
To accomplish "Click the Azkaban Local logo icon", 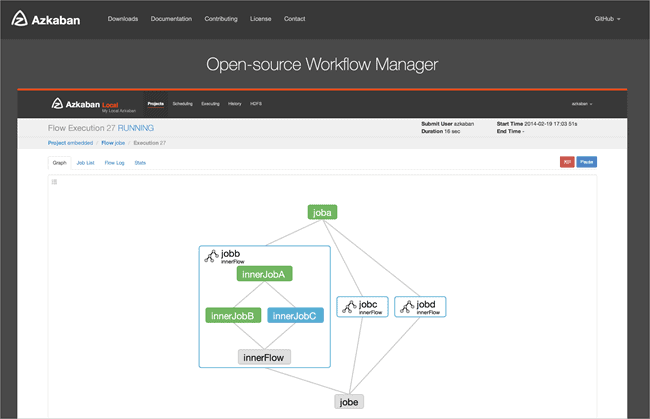I will pyautogui.click(x=57, y=103).
